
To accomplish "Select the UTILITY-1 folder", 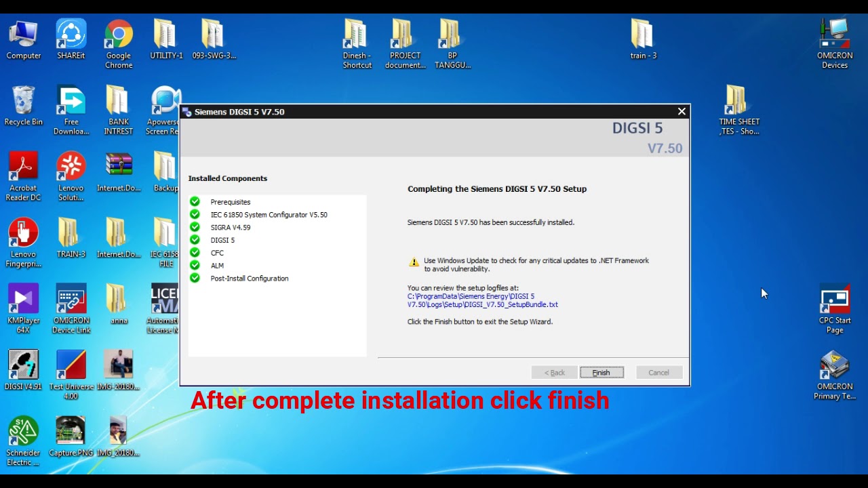I will tap(166, 40).
